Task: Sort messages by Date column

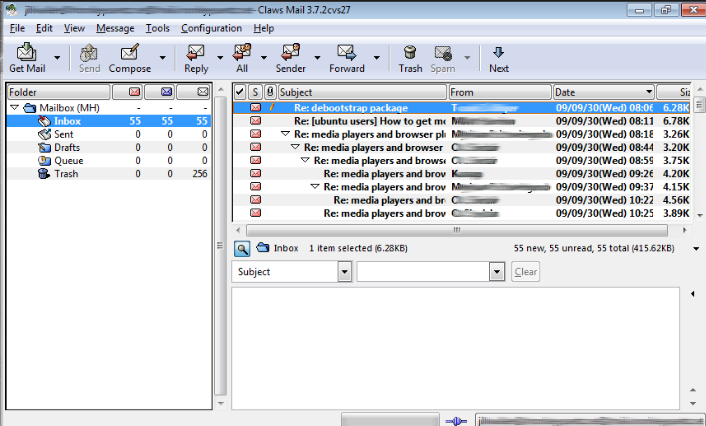Action: pos(604,92)
